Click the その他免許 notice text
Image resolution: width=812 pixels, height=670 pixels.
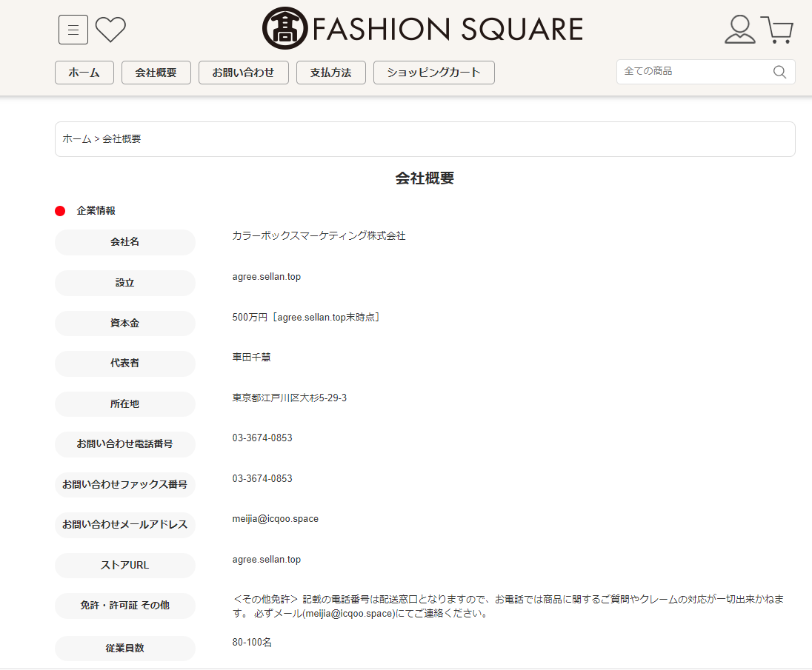coord(508,606)
